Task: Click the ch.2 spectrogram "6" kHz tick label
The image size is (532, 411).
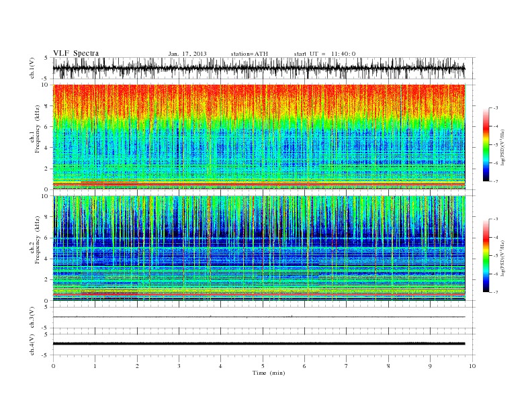Action: [46, 238]
